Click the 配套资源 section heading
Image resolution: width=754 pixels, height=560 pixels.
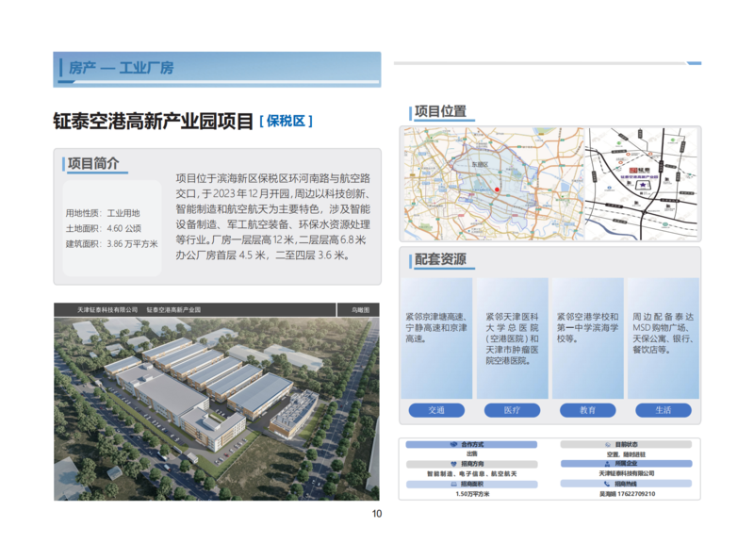pos(440,259)
